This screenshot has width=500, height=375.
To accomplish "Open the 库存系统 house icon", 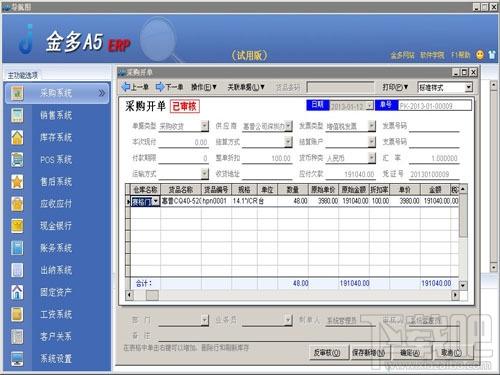I will [17, 137].
